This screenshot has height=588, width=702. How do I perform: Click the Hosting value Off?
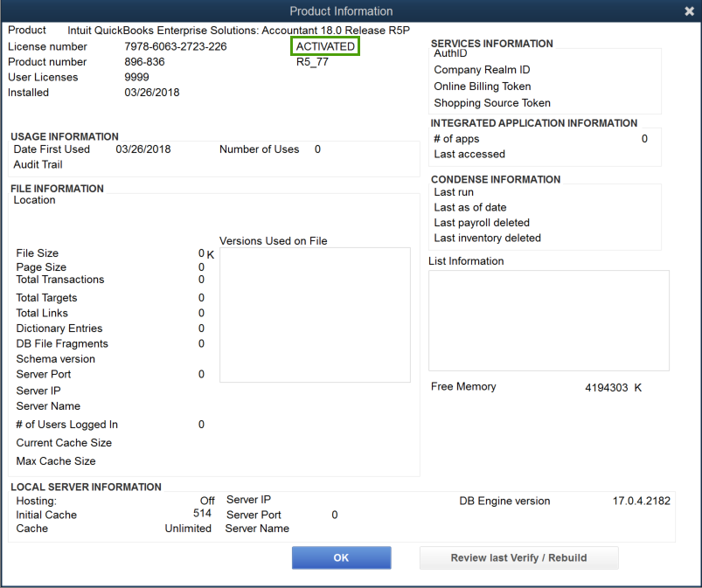(207, 501)
